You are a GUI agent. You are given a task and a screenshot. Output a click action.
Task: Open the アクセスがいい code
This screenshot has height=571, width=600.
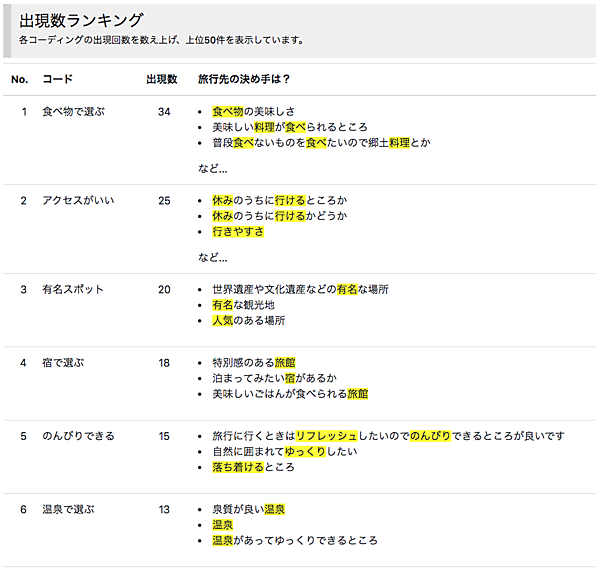pos(78,200)
